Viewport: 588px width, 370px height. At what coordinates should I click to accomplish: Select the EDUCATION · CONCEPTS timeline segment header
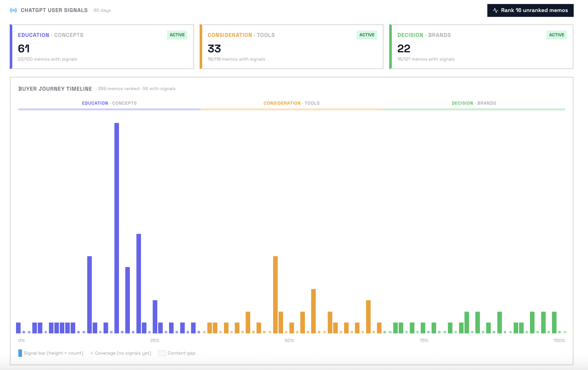[109, 103]
